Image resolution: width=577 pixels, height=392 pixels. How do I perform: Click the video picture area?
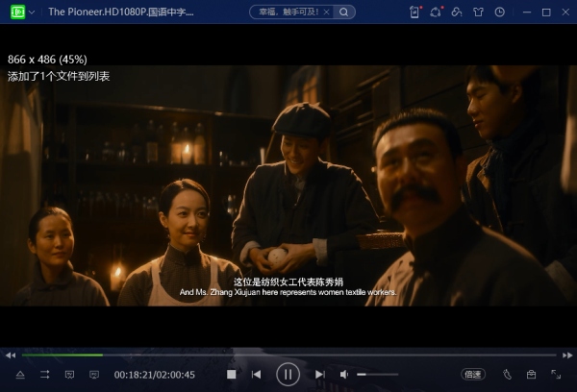click(x=288, y=185)
